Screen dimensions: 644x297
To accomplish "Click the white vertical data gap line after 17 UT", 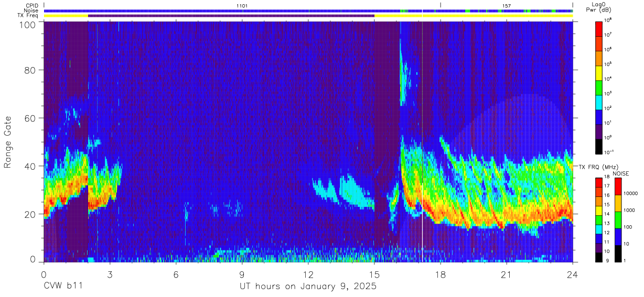I will tap(422, 141).
